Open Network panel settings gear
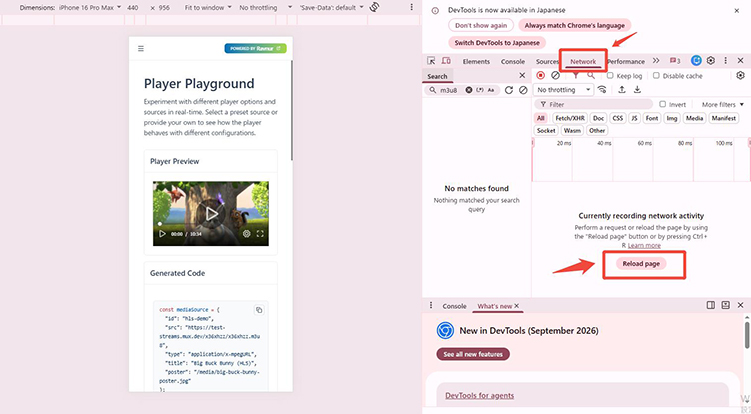The height and width of the screenshot is (414, 751). pos(740,75)
